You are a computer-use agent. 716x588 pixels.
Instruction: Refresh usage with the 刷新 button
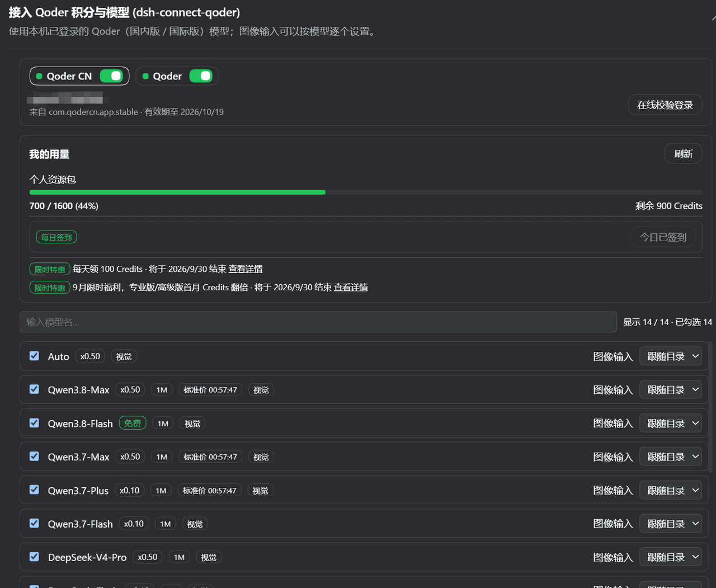pyautogui.click(x=684, y=154)
